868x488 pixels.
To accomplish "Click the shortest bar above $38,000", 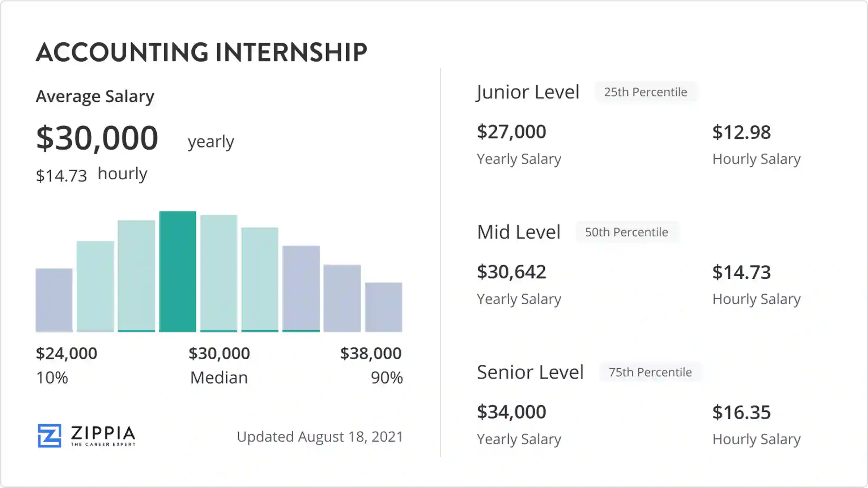I will 383,307.
